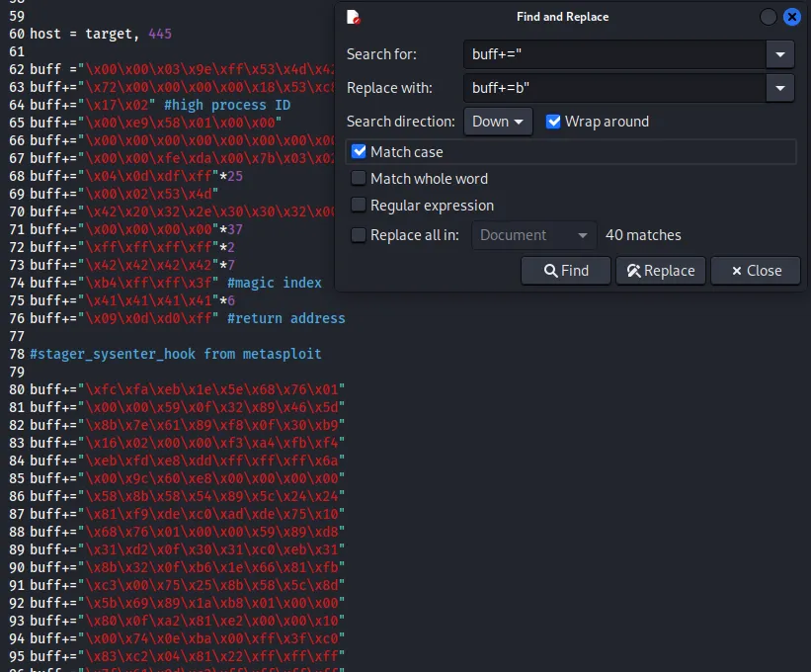Click the '#return address' comment on line 76
The image size is (811, 672).
click(x=286, y=318)
